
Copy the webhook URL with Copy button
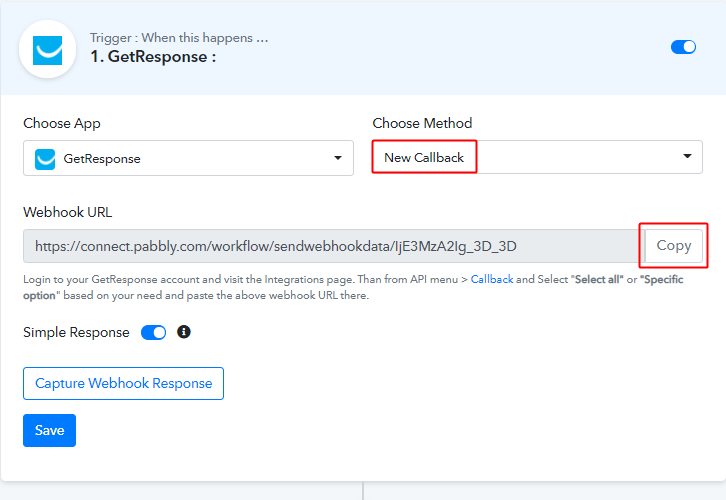pyautogui.click(x=674, y=246)
